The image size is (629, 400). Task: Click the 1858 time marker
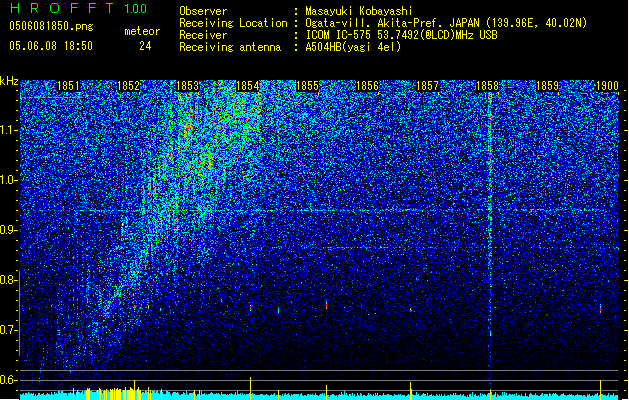click(487, 86)
